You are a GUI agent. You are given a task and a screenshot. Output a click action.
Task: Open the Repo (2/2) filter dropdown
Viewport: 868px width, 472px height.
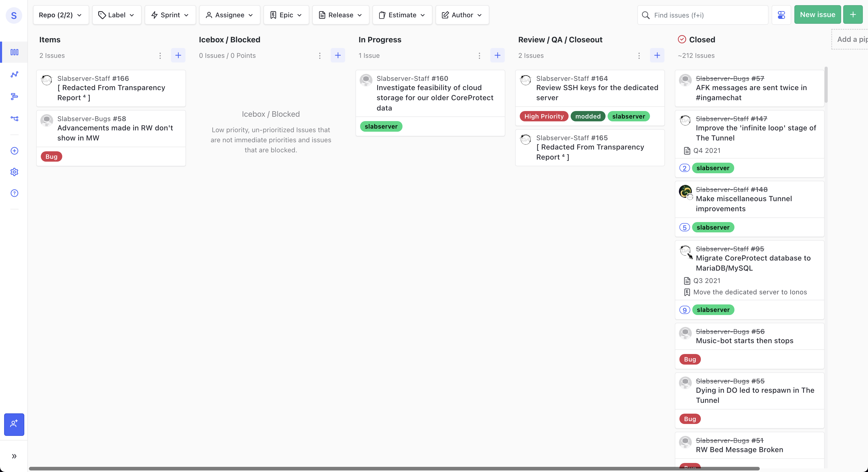(61, 15)
